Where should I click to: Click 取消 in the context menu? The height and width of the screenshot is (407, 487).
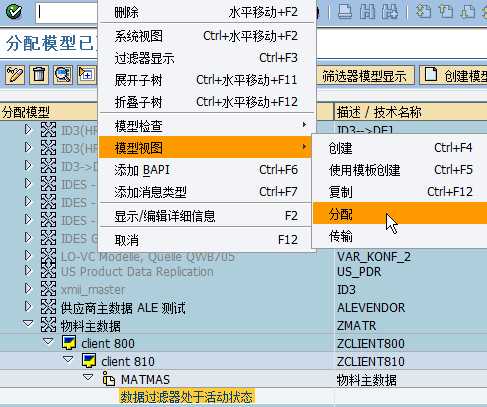point(206,240)
